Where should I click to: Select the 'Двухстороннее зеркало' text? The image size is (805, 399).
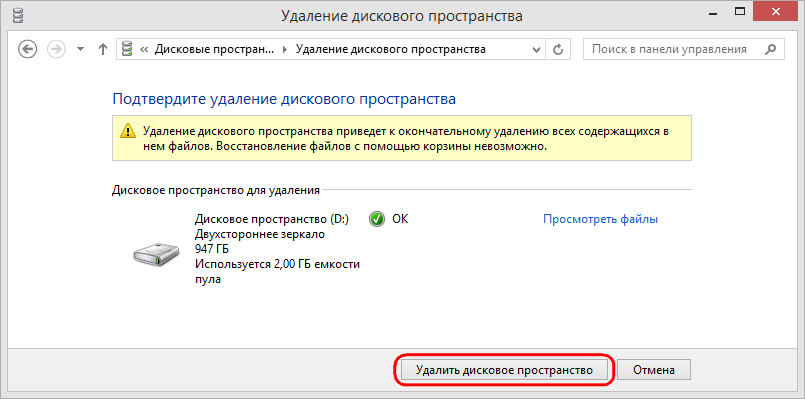(x=260, y=235)
